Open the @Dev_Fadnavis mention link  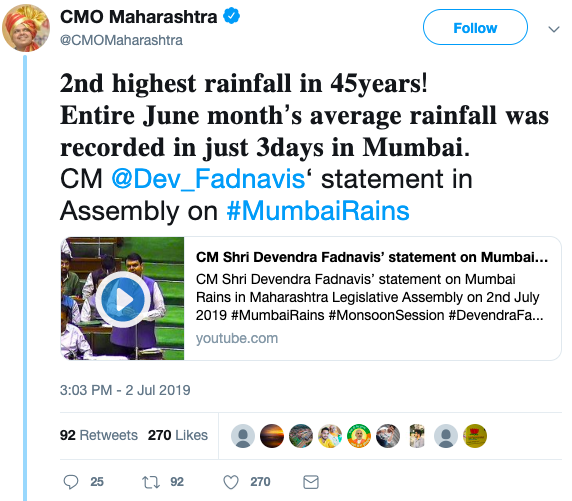pyautogui.click(x=208, y=179)
